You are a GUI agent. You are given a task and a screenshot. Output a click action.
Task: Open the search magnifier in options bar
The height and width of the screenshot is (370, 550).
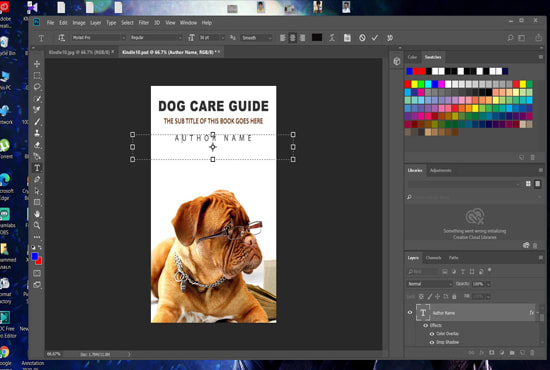pos(510,38)
